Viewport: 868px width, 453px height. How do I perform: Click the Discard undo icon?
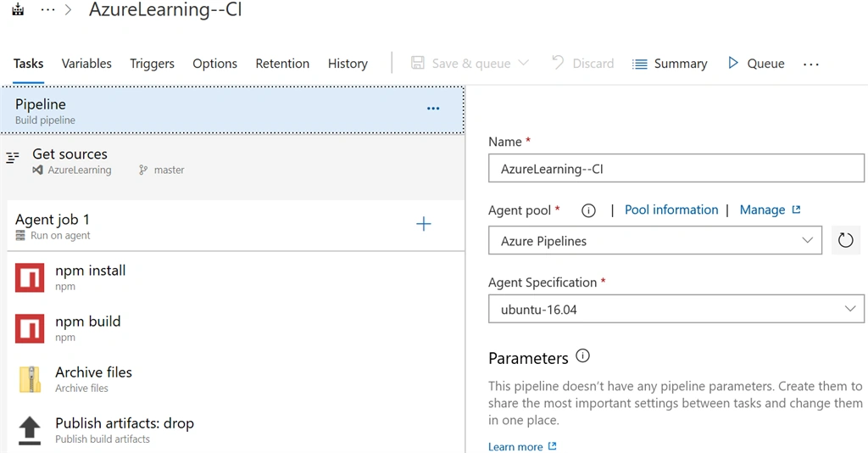point(558,63)
